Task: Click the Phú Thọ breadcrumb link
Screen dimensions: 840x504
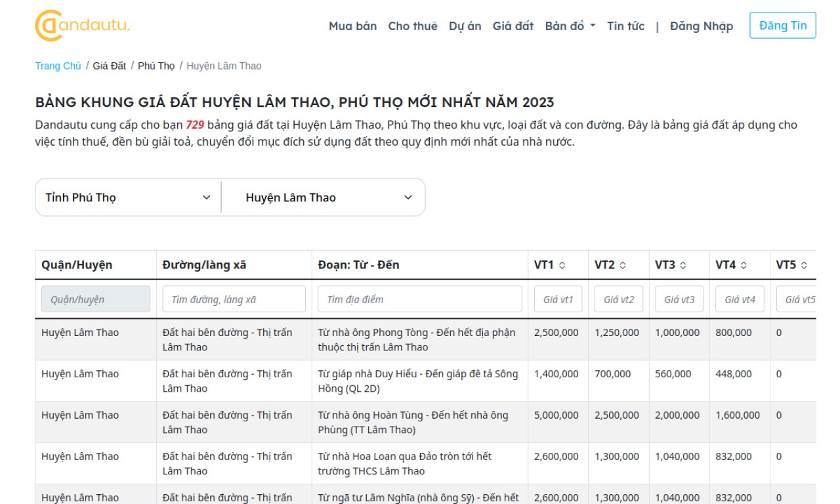Action: (x=156, y=66)
